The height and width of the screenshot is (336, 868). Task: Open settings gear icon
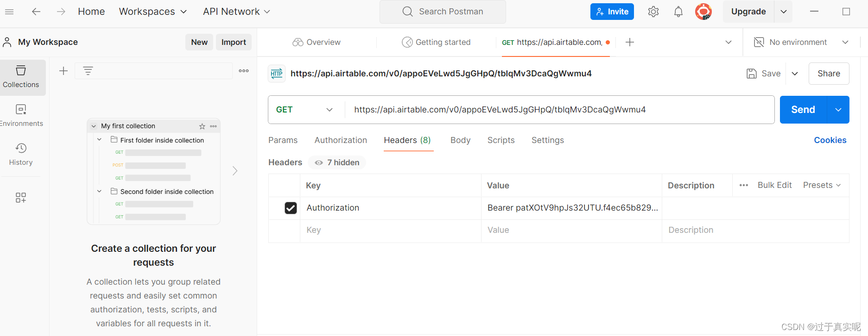pos(653,12)
